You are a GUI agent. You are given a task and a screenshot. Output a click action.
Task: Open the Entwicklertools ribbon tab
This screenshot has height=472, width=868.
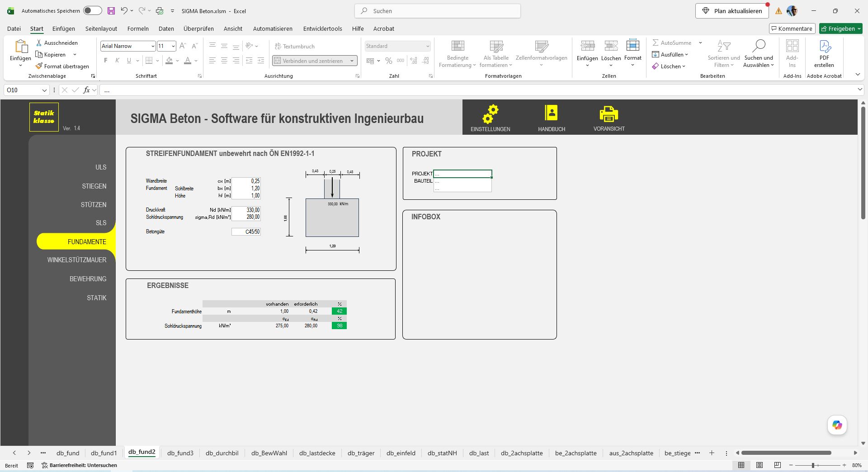click(323, 28)
